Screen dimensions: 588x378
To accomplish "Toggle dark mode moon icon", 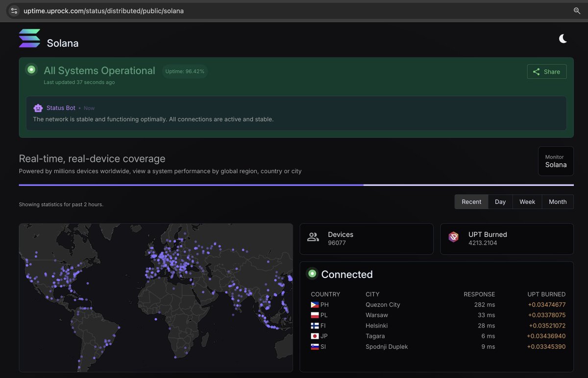I will tap(563, 39).
